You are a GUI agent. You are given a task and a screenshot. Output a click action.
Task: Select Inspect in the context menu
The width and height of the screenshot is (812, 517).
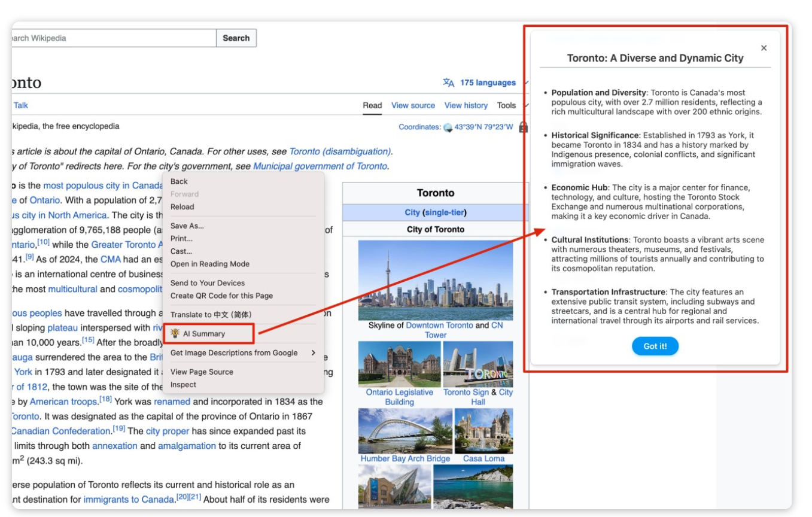coord(183,385)
